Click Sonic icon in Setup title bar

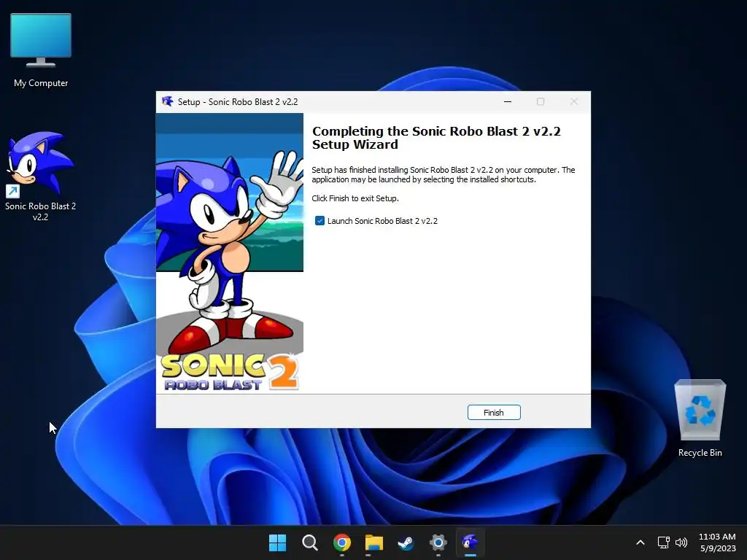pyautogui.click(x=167, y=101)
